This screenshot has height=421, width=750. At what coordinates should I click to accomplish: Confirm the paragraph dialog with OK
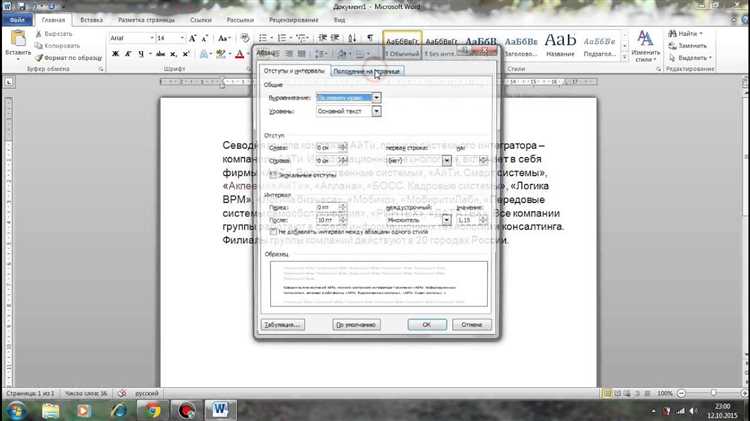click(x=427, y=325)
